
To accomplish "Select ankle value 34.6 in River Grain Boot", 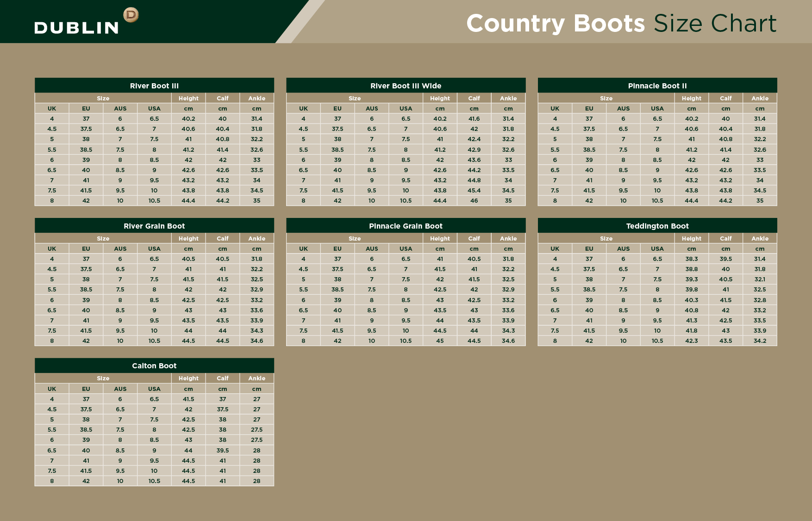I will [257, 341].
